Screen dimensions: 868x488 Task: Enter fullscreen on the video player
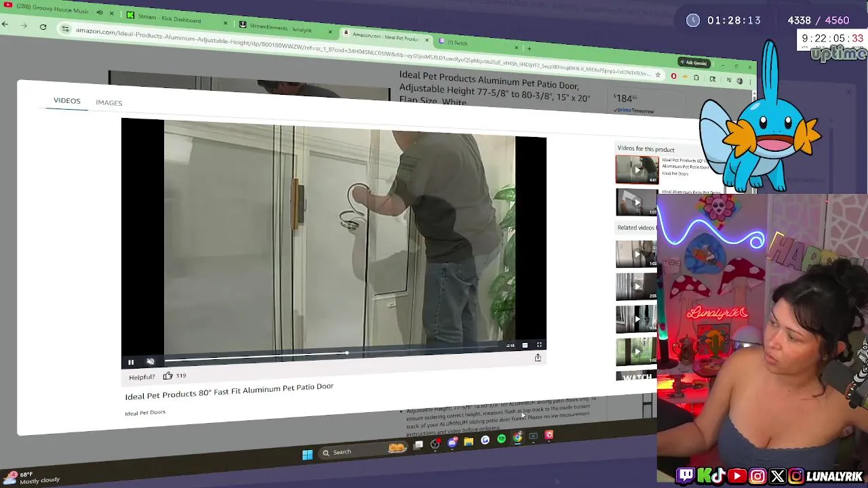click(x=539, y=344)
